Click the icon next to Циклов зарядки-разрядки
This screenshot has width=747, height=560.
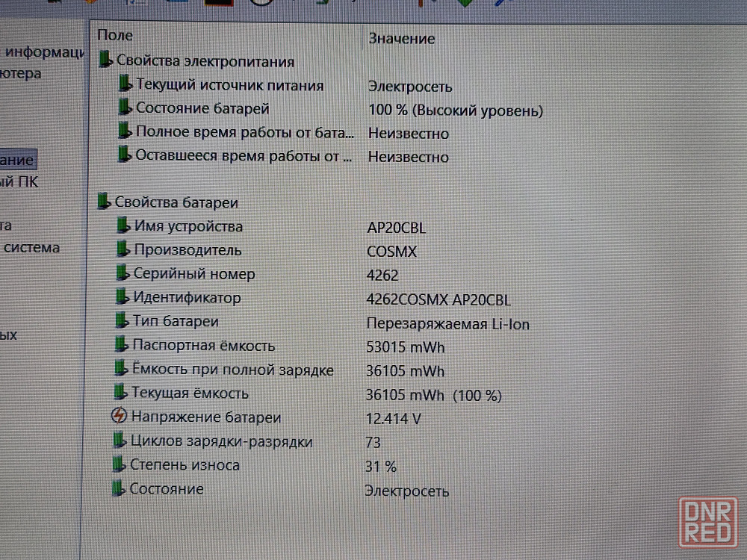(x=119, y=441)
